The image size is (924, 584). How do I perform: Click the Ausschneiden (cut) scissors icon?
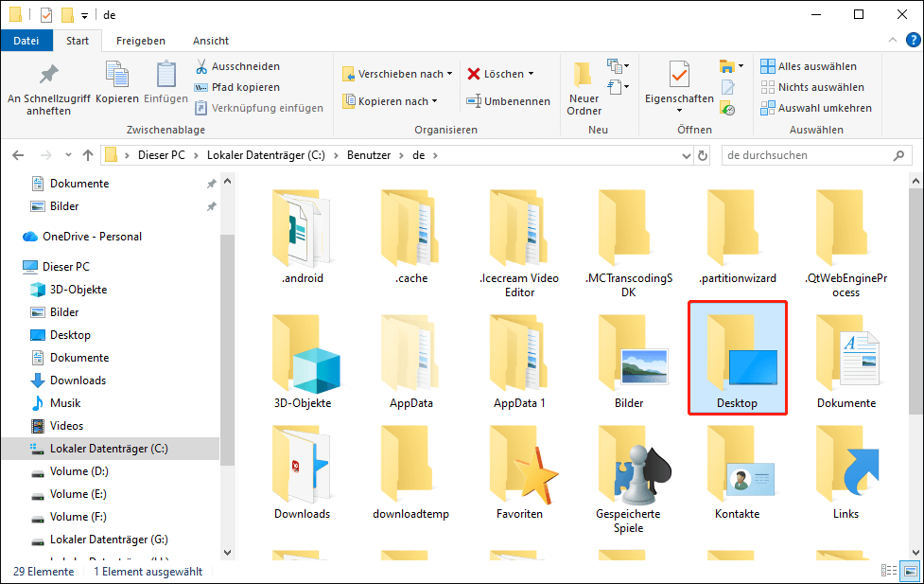pos(203,66)
